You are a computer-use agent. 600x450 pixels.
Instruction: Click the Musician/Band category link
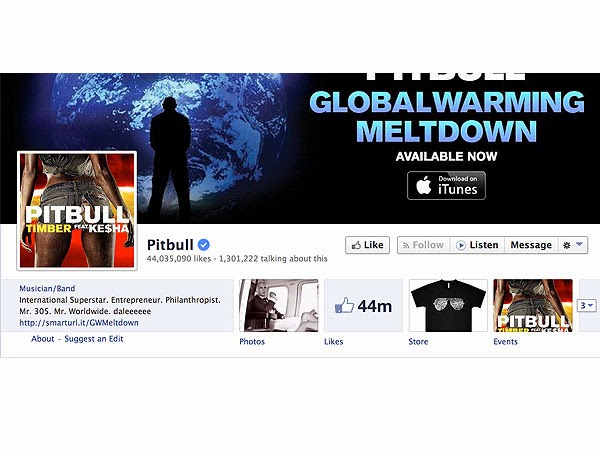(x=47, y=288)
